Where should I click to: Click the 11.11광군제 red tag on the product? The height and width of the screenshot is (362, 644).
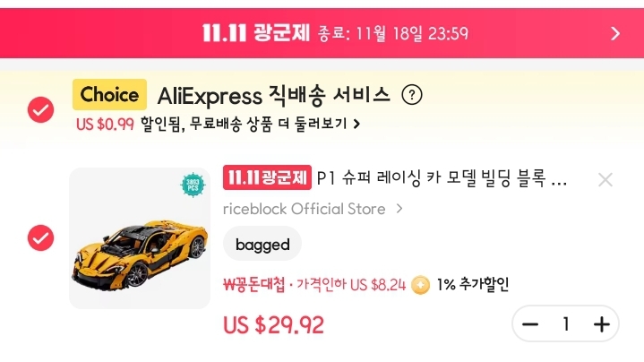click(x=268, y=177)
